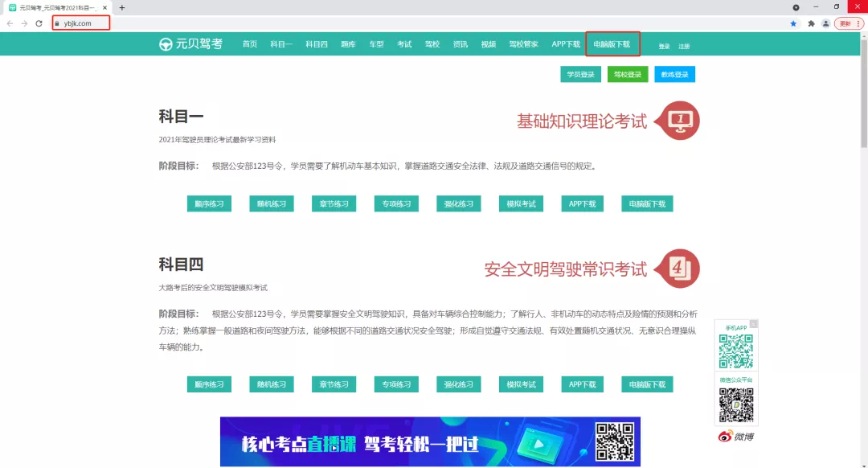Open the 核心考点直播课 banner
The height and width of the screenshot is (468, 868).
(x=430, y=441)
